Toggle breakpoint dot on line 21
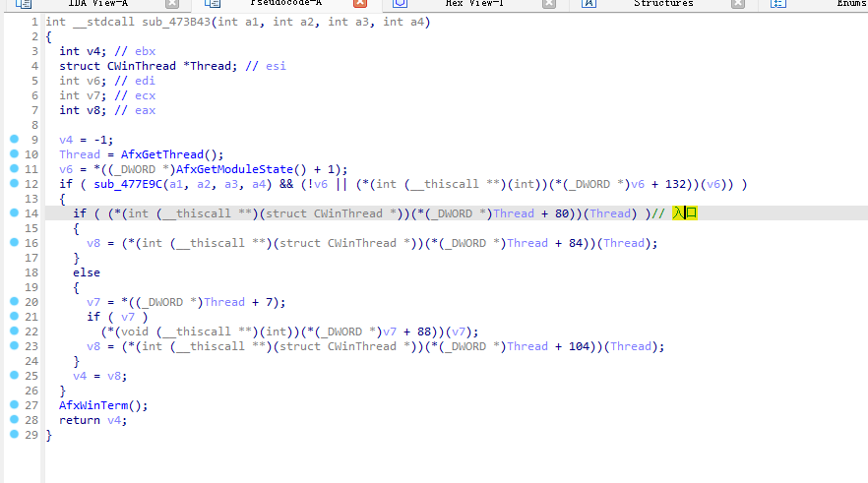868x483 pixels. tap(15, 316)
